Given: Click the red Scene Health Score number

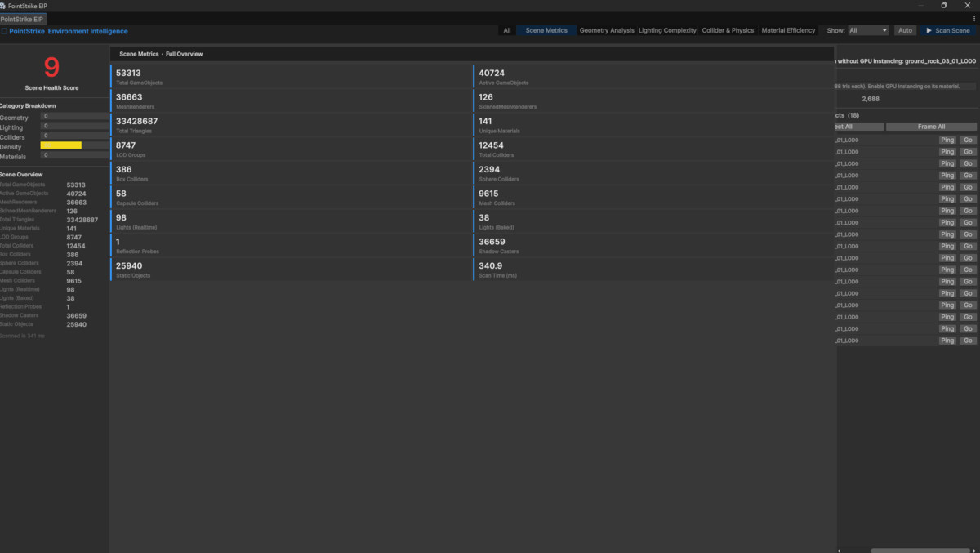Looking at the screenshot, I should point(51,67).
